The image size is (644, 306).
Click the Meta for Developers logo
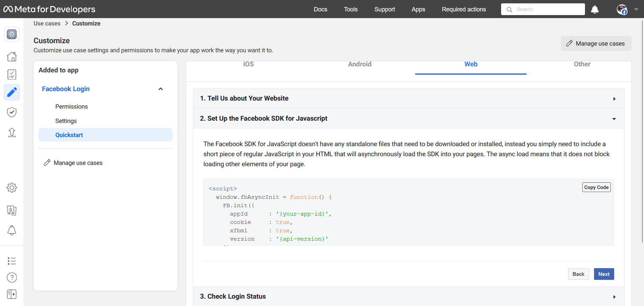(x=49, y=9)
